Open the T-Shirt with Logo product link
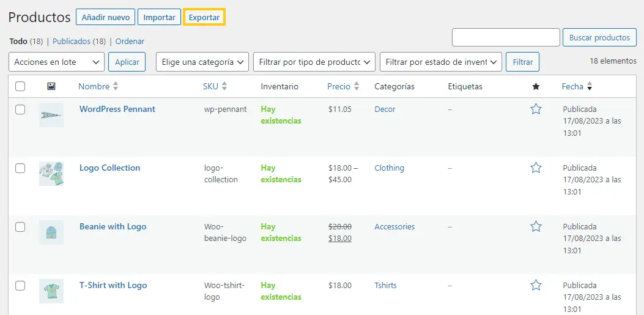644x315 pixels. pos(113,285)
